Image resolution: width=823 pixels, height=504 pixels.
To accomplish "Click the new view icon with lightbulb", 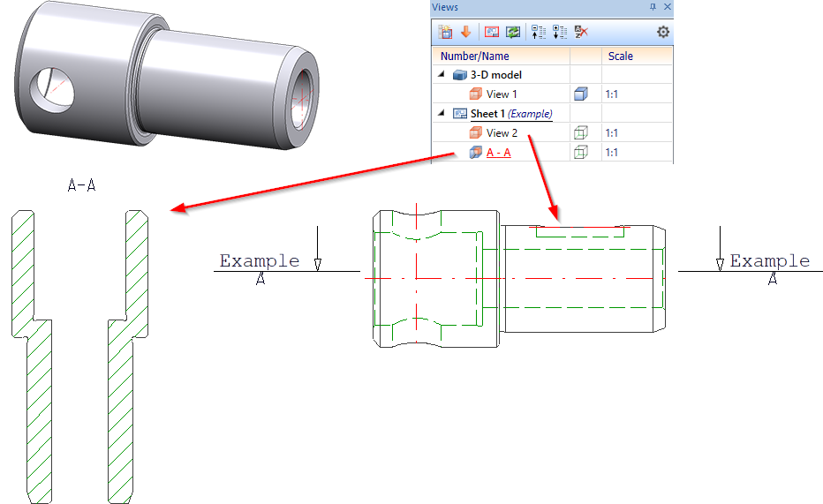I will [x=445, y=32].
